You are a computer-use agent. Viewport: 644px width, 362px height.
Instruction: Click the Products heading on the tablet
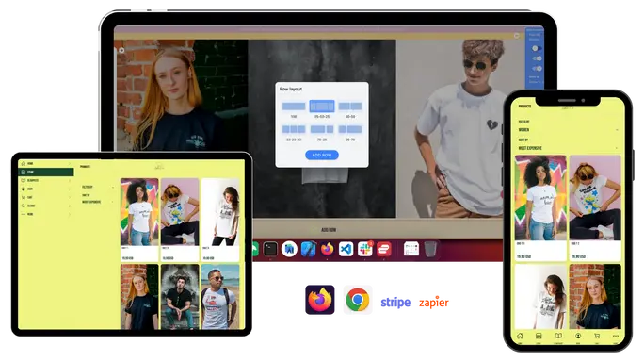[x=86, y=167]
